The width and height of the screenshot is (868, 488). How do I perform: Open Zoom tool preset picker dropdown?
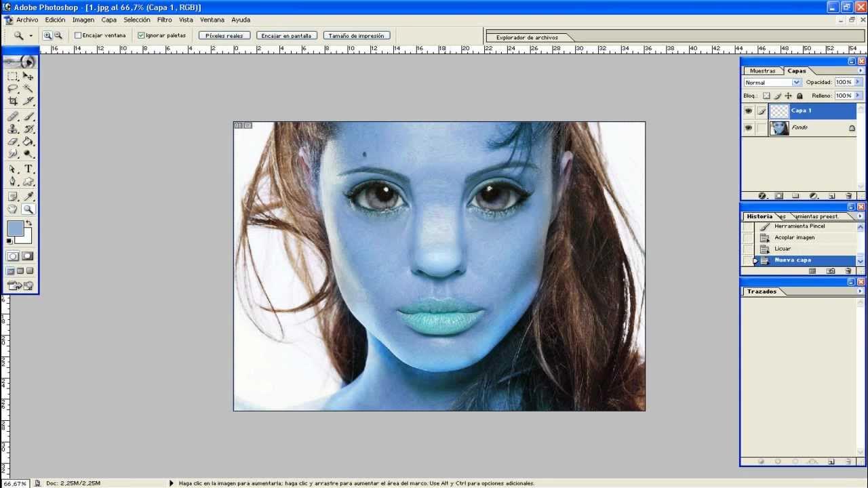click(x=31, y=35)
